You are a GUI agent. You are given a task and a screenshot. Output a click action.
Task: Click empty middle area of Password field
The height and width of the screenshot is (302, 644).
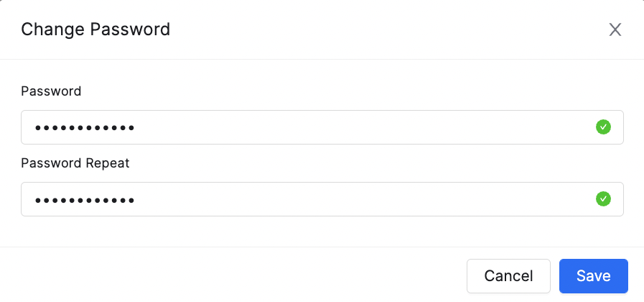[361, 127]
